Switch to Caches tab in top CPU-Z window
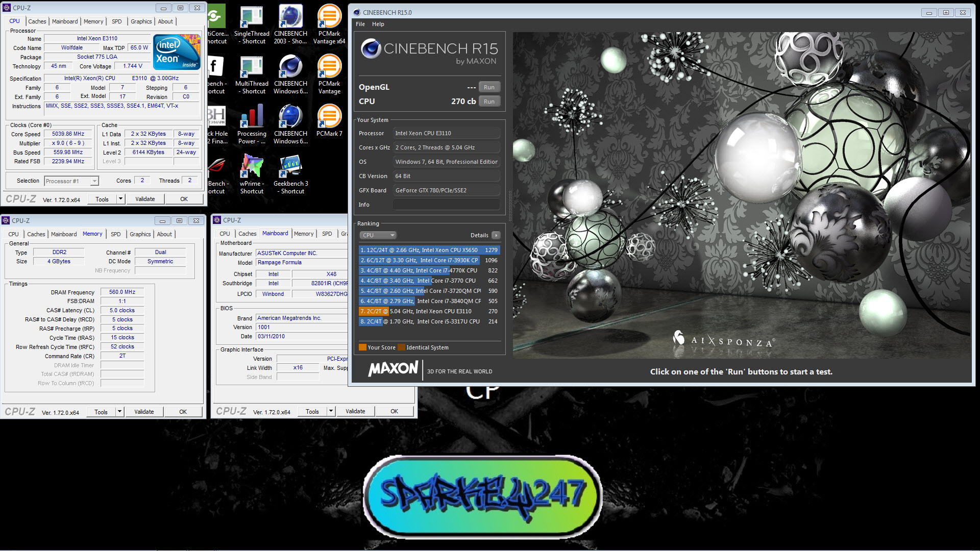The width and height of the screenshot is (980, 551). click(37, 21)
